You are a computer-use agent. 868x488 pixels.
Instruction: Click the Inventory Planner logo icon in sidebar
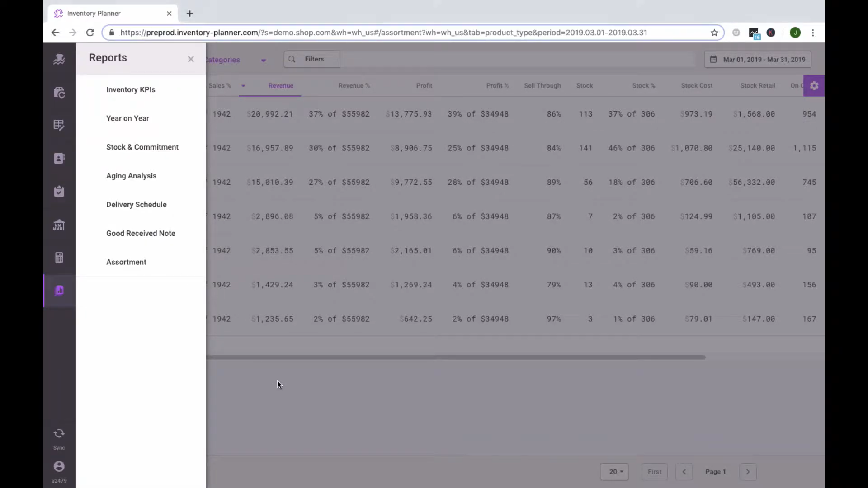click(59, 59)
